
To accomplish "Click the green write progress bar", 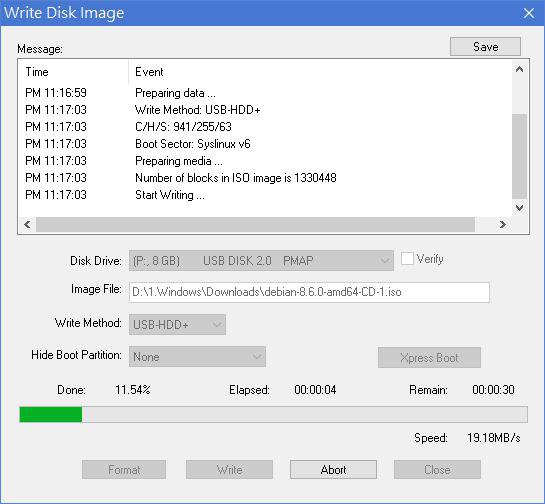I will coord(274,414).
